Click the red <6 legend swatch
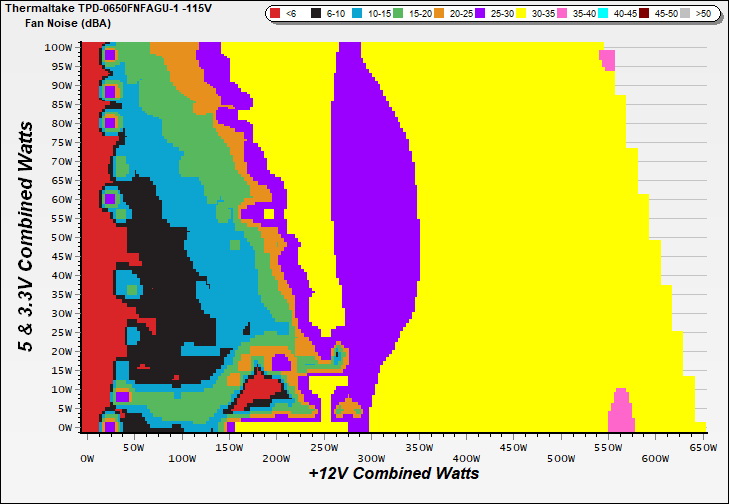Screen dimensions: 729x504 tap(275, 14)
